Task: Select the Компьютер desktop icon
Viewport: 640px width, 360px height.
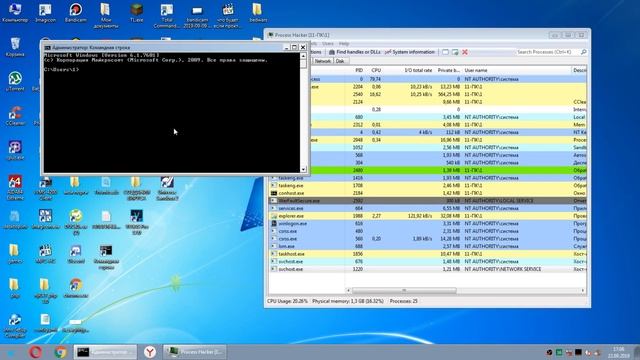Action: 15,12
